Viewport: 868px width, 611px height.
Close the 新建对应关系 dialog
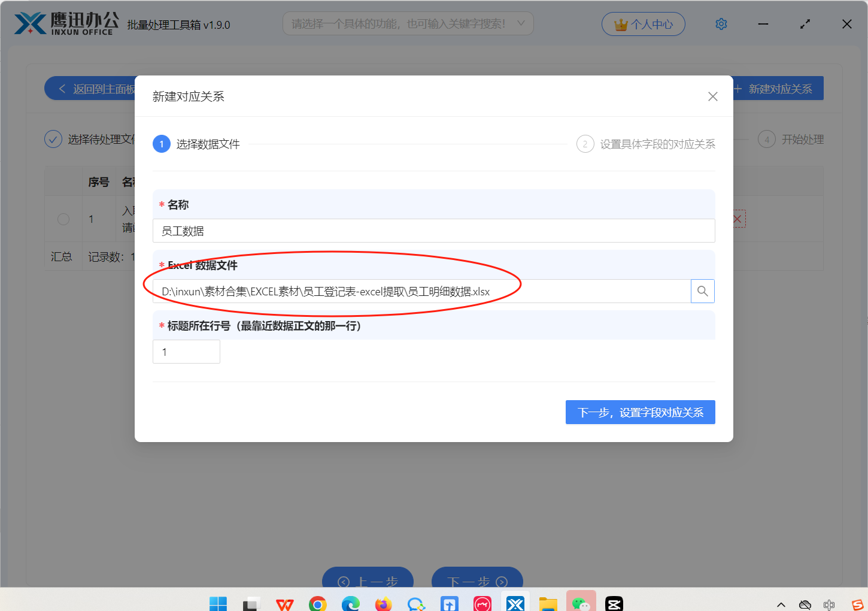712,96
